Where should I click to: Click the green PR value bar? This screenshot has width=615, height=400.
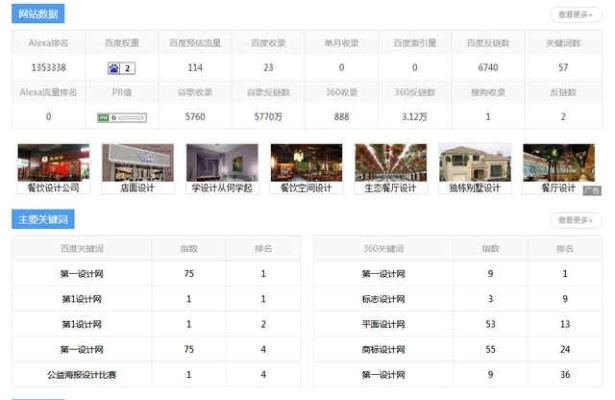(122, 117)
